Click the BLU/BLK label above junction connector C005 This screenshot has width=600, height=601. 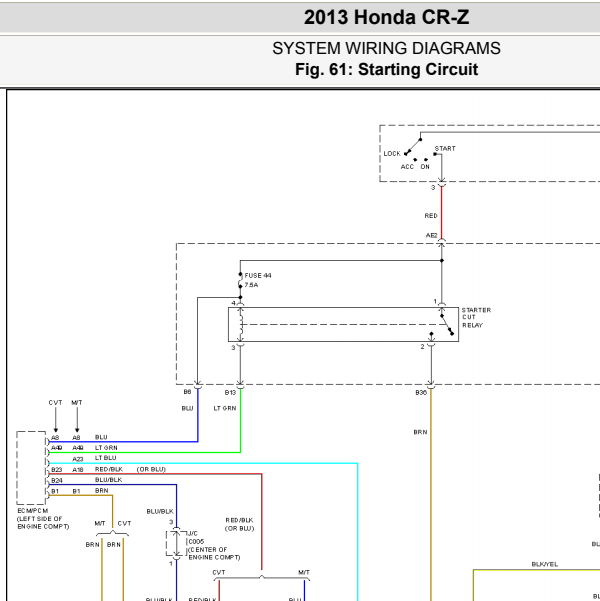coord(160,511)
